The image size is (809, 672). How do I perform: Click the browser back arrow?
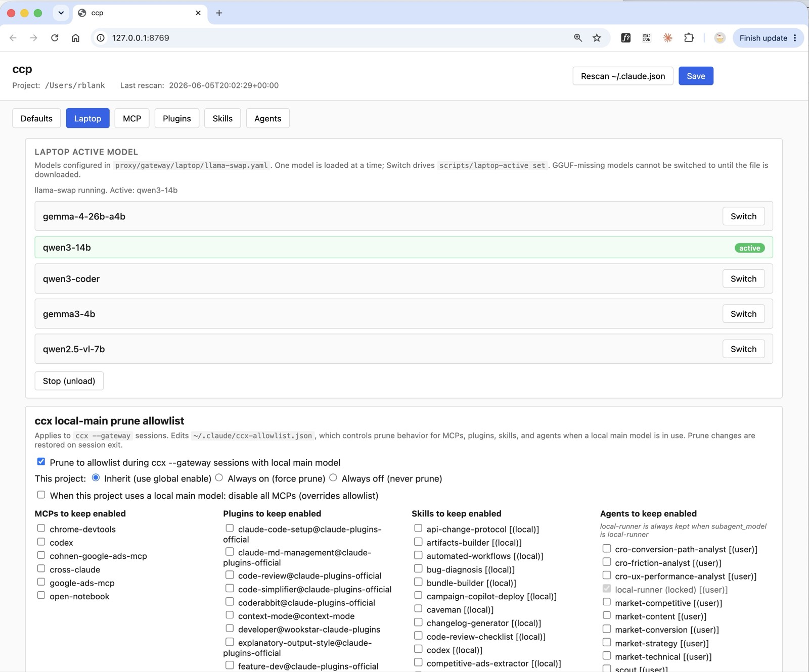[13, 38]
